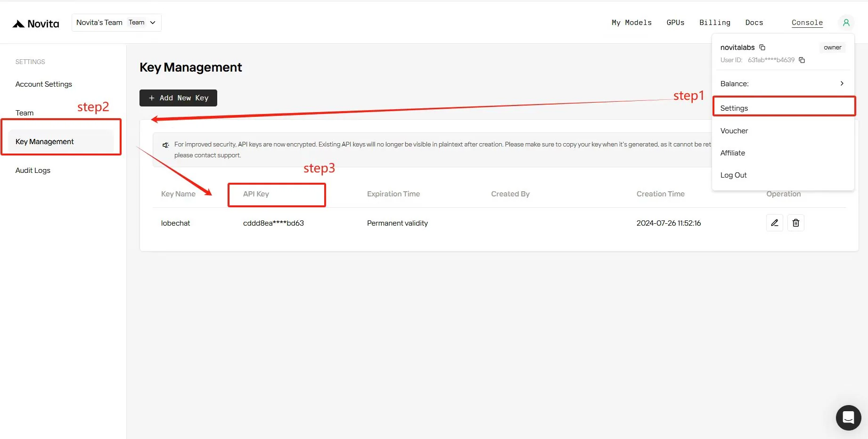Open Audit Logs in the sidebar
Image resolution: width=868 pixels, height=439 pixels.
coord(33,170)
